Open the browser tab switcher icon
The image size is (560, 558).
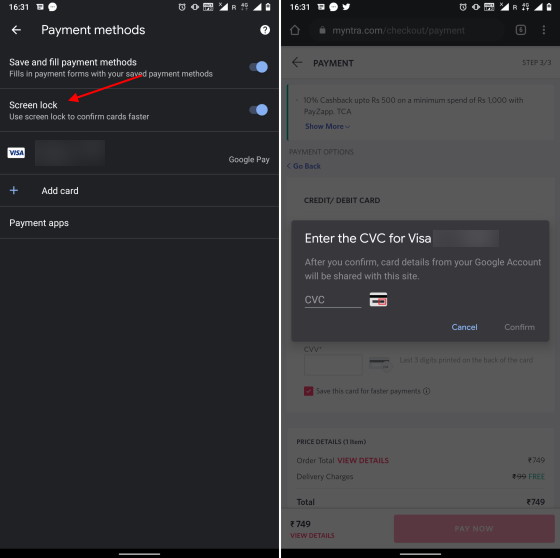point(521,30)
